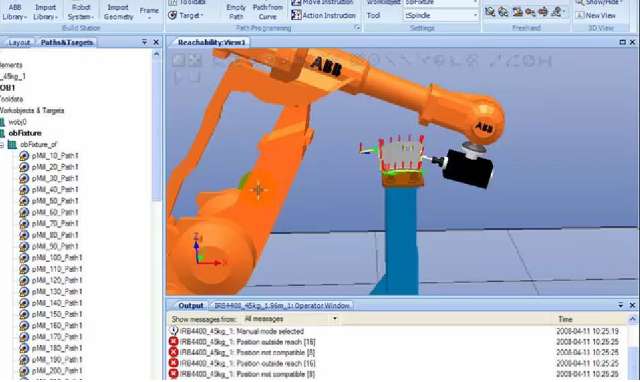The image size is (640, 382).
Task: Open the Tool tSpindle dropdown
Action: point(476,16)
